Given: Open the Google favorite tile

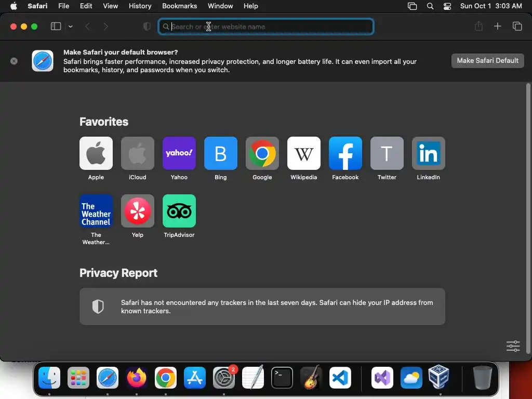Looking at the screenshot, I should (x=262, y=153).
